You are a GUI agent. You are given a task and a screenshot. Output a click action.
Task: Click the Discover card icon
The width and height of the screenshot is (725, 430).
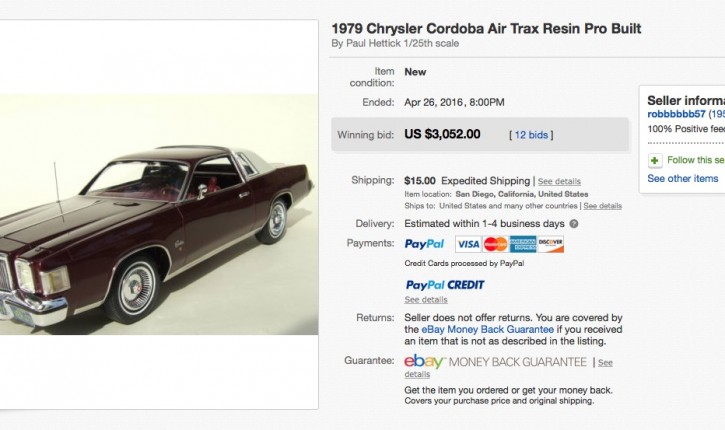pos(550,244)
